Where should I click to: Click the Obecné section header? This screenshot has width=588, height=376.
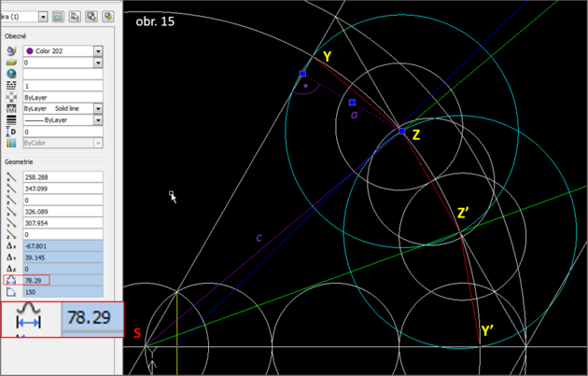[15, 36]
